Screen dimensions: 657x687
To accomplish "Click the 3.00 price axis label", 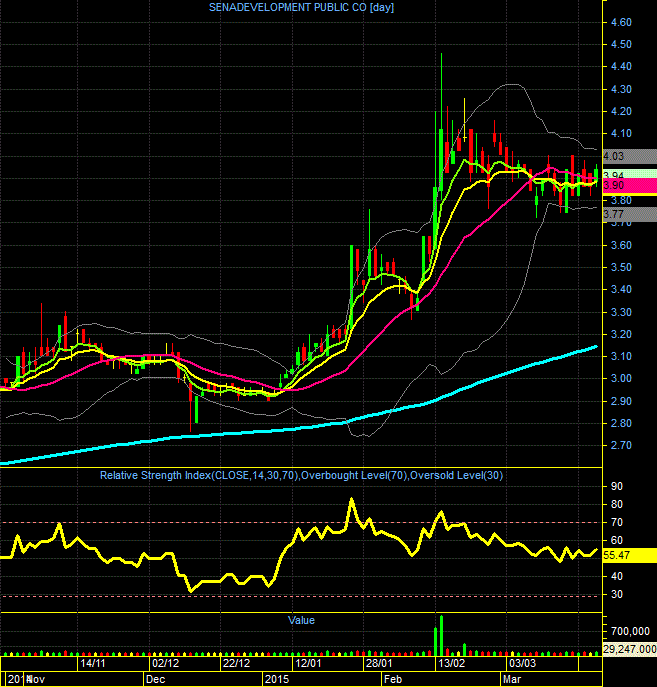I will click(621, 379).
